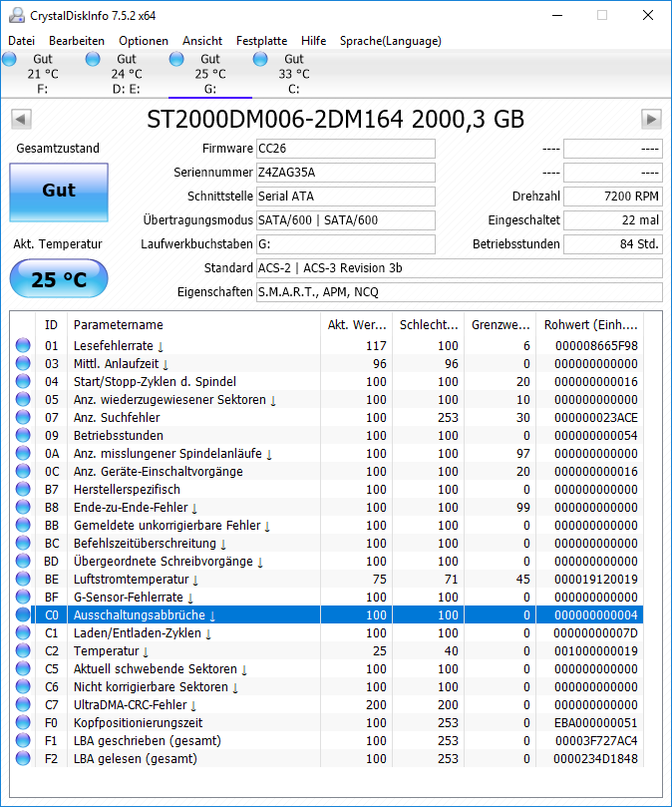
Task: Click the ID column header
Action: (51, 325)
